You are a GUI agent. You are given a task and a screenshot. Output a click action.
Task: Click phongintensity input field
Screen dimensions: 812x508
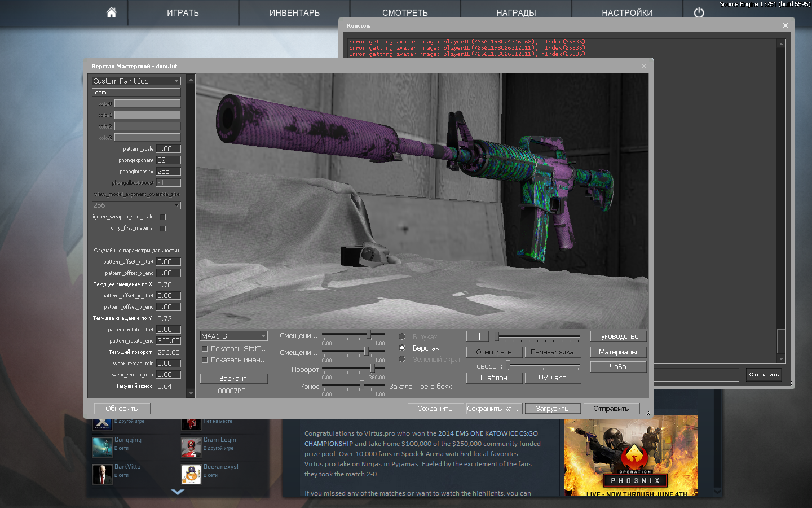point(169,171)
